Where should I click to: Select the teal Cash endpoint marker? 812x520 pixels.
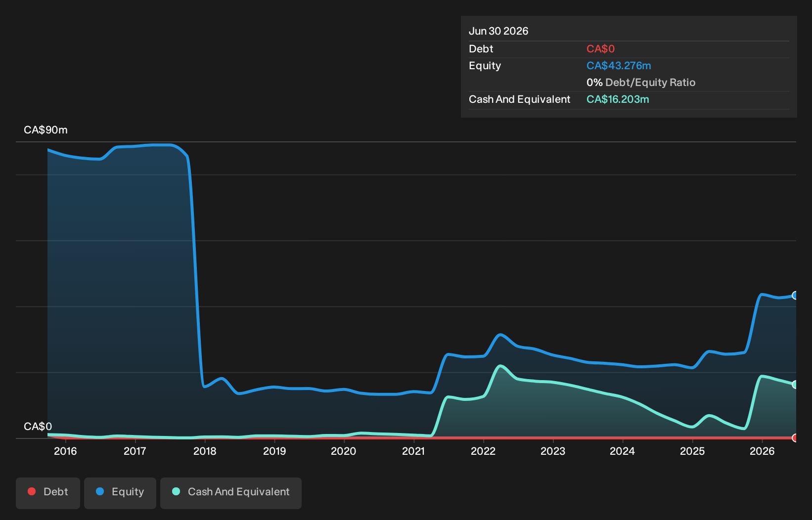coord(795,385)
